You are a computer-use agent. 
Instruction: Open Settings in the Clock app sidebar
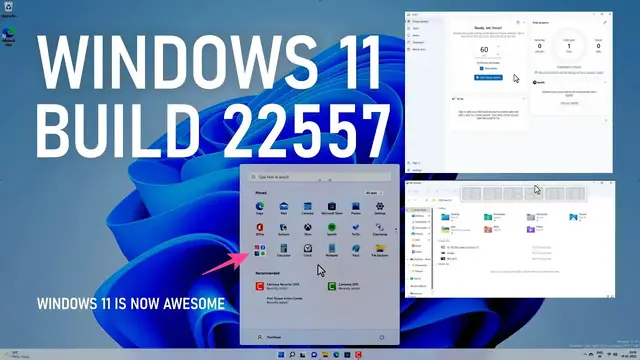click(x=415, y=170)
